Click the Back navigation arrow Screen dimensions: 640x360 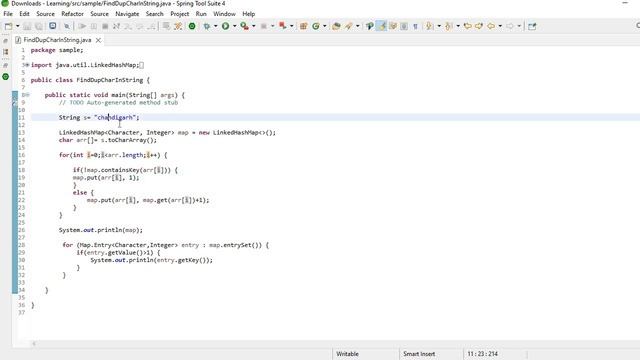click(491, 26)
